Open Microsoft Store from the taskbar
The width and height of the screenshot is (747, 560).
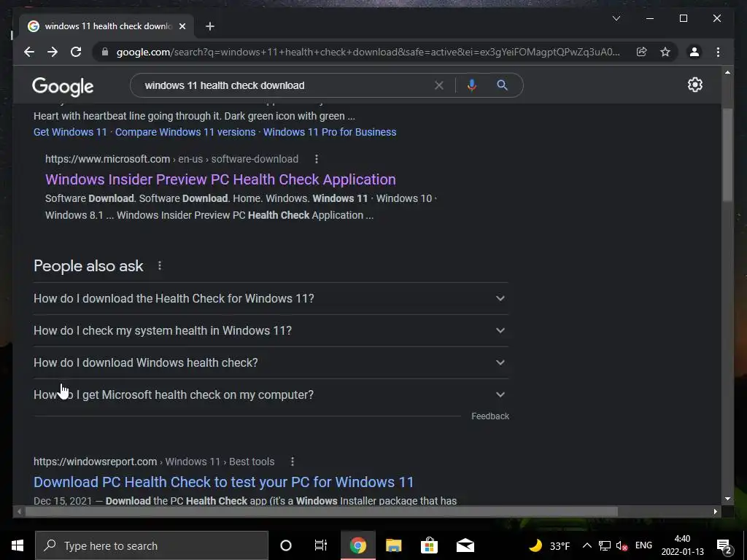pos(429,545)
